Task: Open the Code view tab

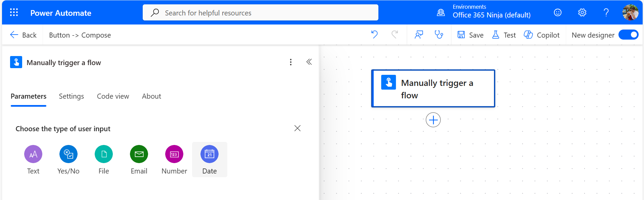Action: 113,96
